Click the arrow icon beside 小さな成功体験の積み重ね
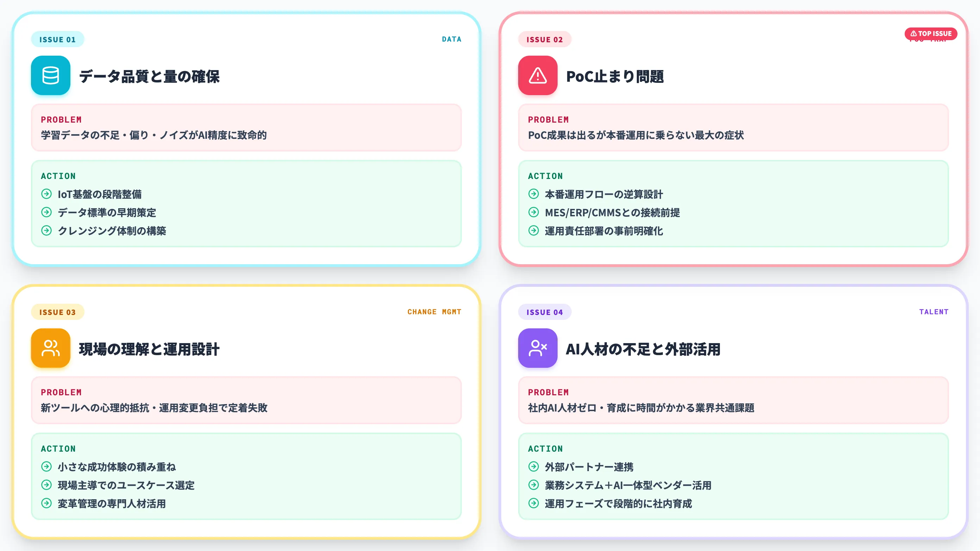980x551 pixels. [x=46, y=466]
